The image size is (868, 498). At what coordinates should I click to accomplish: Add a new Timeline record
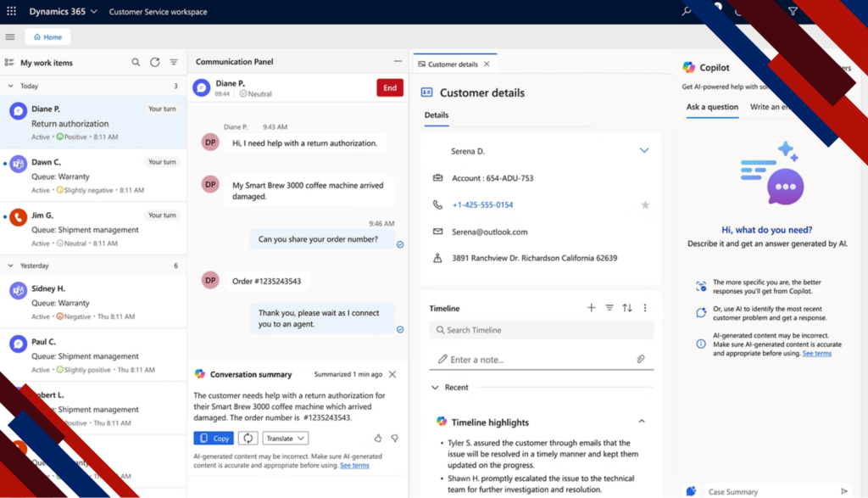[591, 308]
